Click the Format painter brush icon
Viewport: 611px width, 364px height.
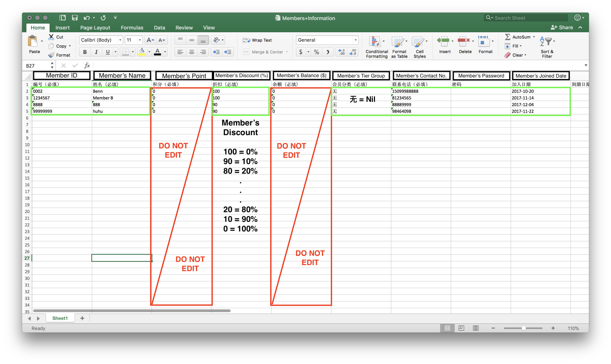[51, 55]
